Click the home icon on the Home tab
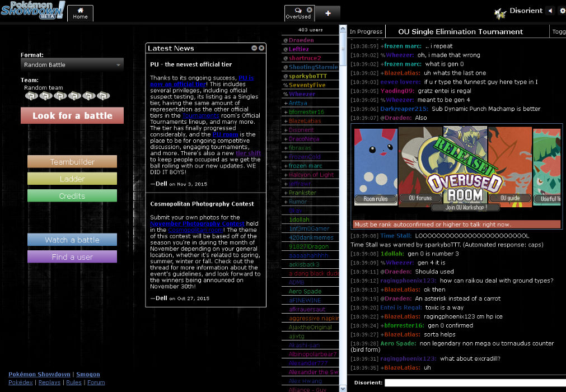 point(79,9)
